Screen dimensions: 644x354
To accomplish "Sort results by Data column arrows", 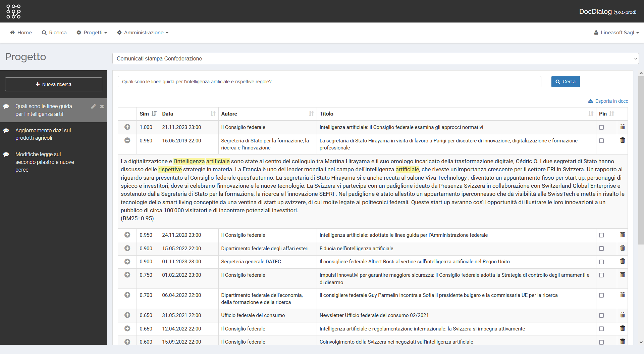I will (x=213, y=114).
